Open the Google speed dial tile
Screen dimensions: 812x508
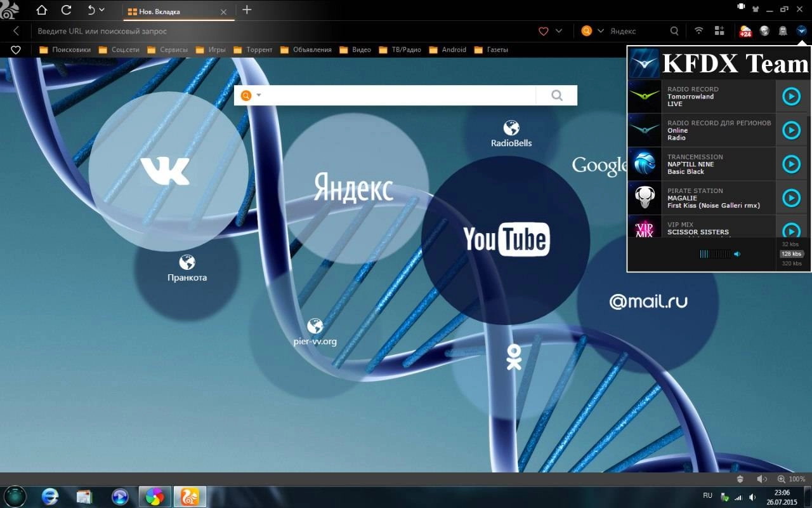click(x=599, y=166)
